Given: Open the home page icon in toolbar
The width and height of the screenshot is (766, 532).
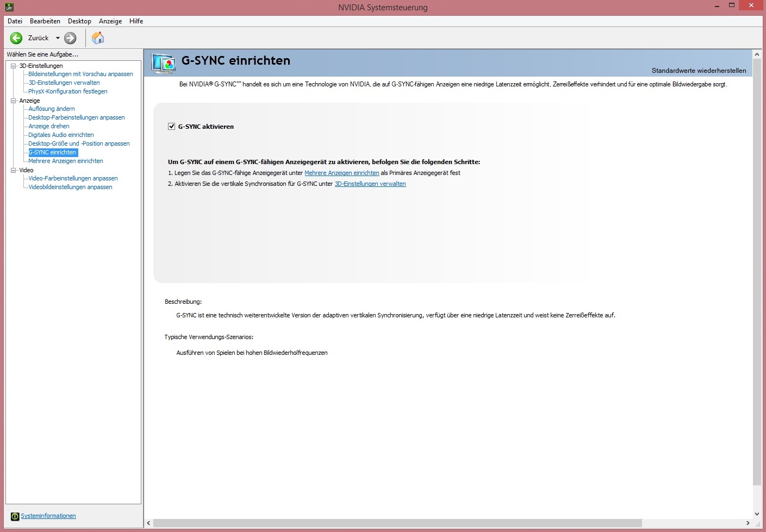Looking at the screenshot, I should [98, 38].
